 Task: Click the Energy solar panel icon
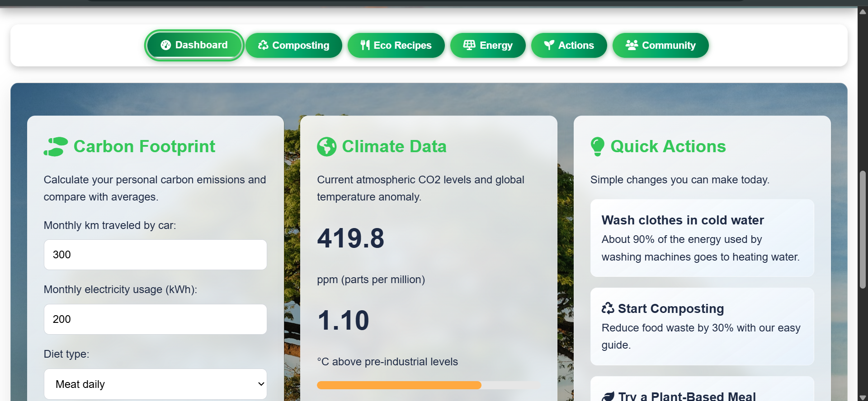(469, 45)
